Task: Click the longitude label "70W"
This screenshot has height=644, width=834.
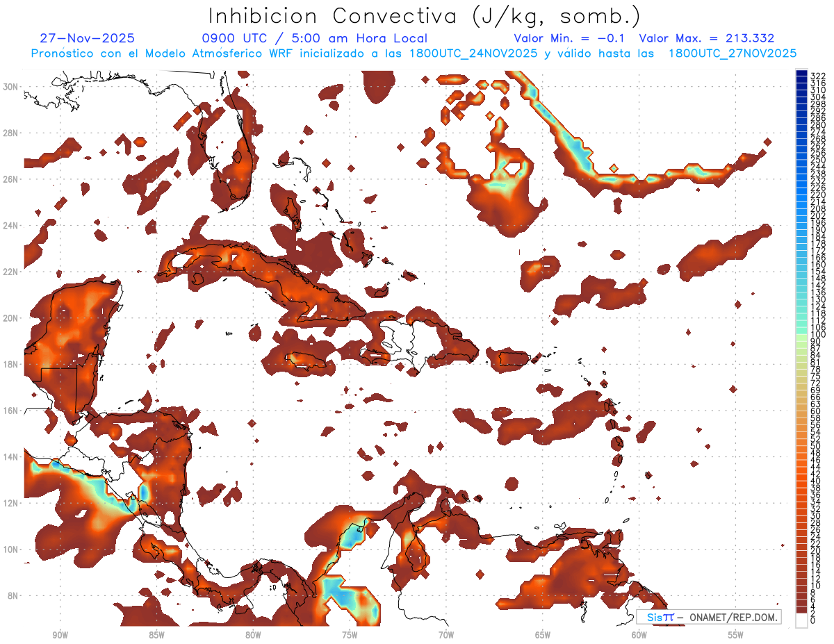Action: [x=446, y=635]
